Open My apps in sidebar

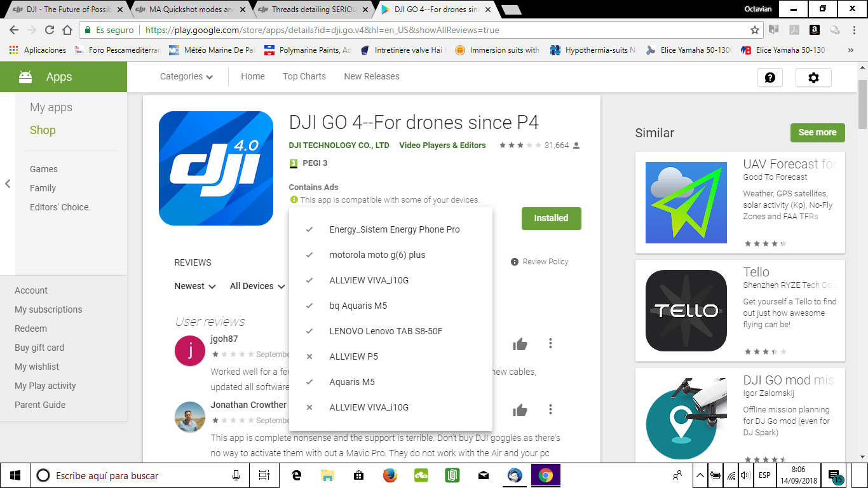[x=51, y=107]
